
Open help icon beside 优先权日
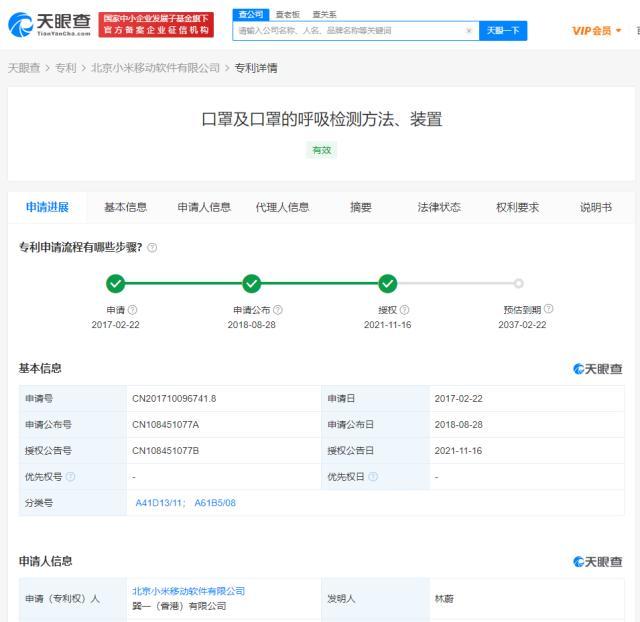(373, 476)
